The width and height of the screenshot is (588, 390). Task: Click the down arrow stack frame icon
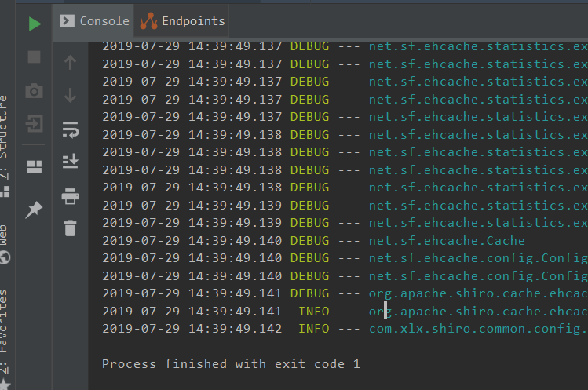coord(71,95)
